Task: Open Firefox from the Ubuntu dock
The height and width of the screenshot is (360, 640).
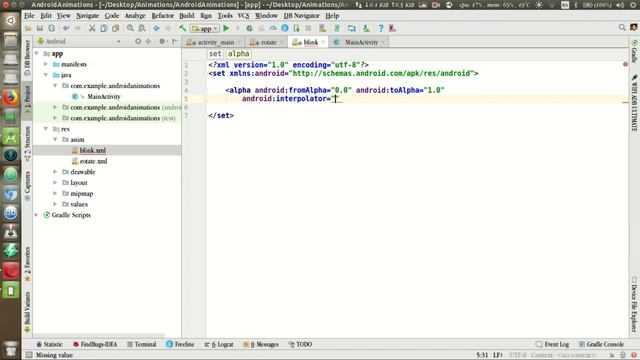Action: point(11,98)
